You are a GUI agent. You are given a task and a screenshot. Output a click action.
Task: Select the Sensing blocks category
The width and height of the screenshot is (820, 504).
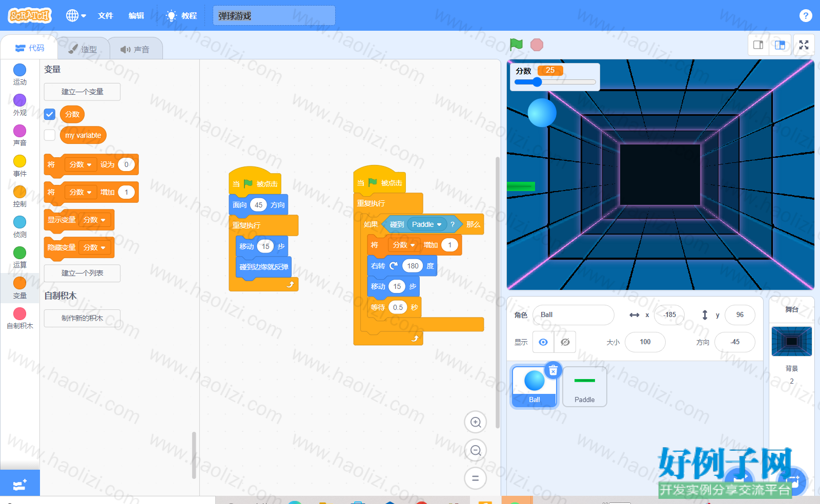20,227
